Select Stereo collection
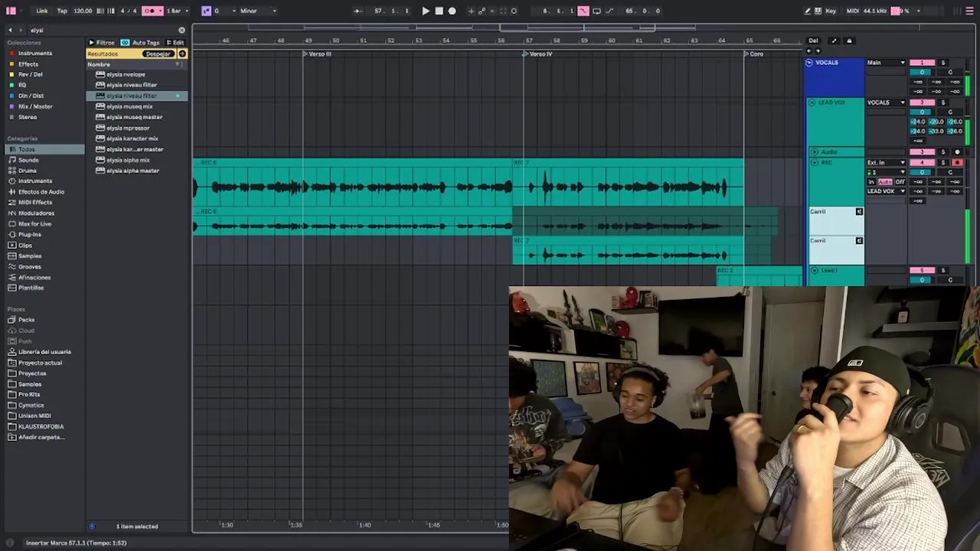 point(28,117)
